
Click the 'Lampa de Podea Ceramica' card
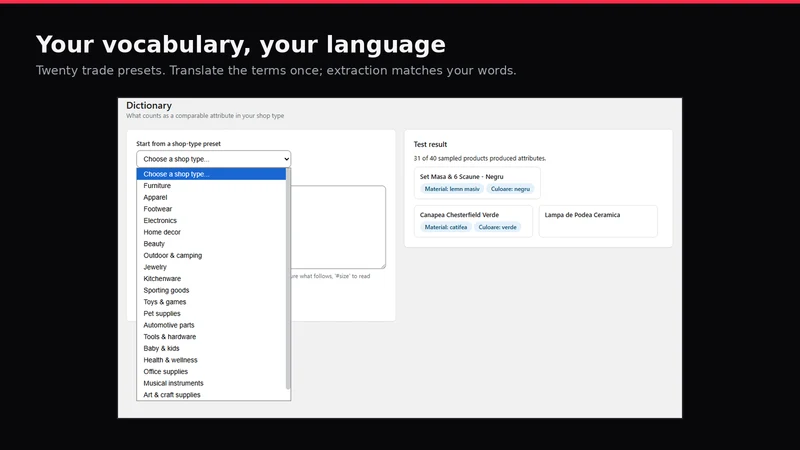(x=598, y=221)
